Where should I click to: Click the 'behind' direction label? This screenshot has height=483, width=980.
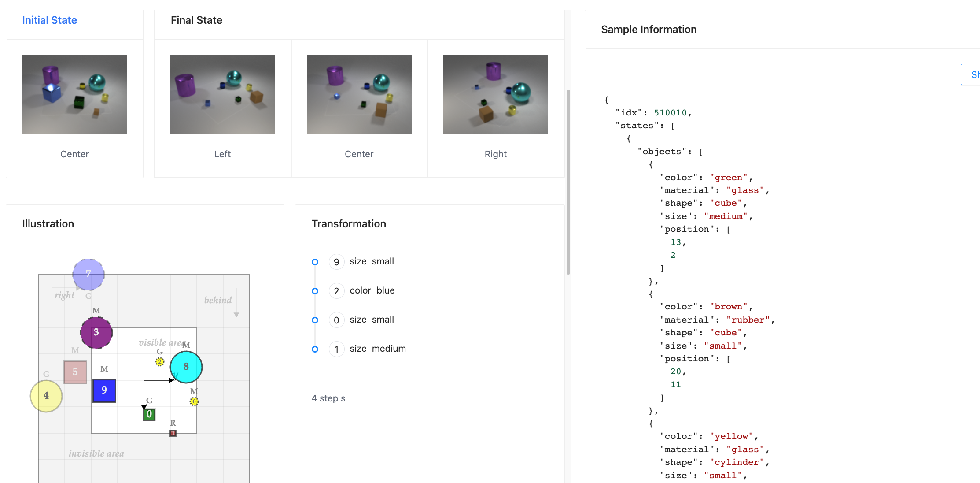point(218,300)
